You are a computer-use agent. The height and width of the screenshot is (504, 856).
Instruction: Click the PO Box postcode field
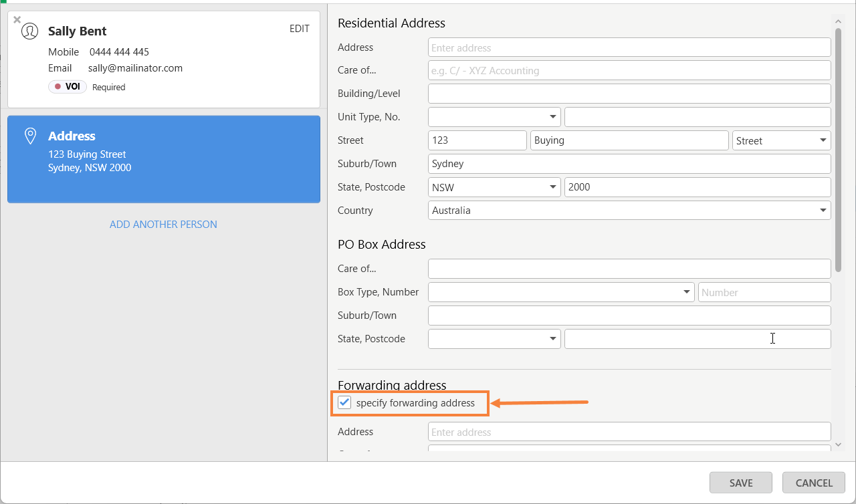tap(698, 339)
